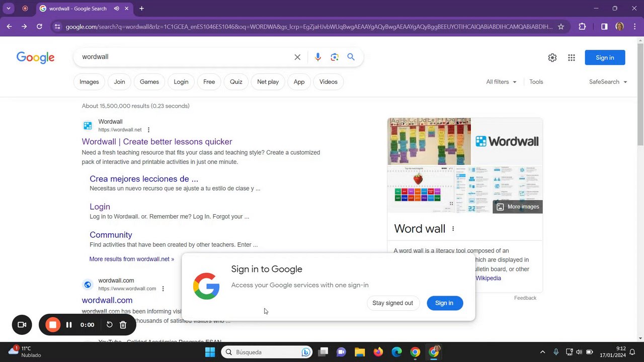Open the Community sublink
This screenshot has height=362, width=644.
[111, 235]
